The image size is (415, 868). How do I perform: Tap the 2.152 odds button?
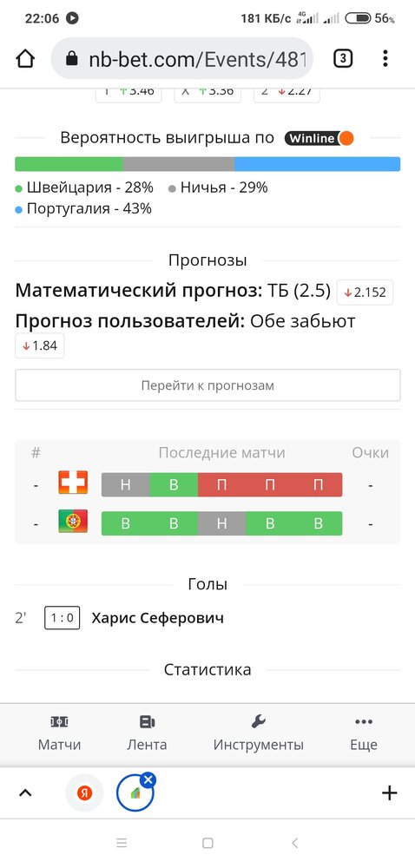[366, 293]
